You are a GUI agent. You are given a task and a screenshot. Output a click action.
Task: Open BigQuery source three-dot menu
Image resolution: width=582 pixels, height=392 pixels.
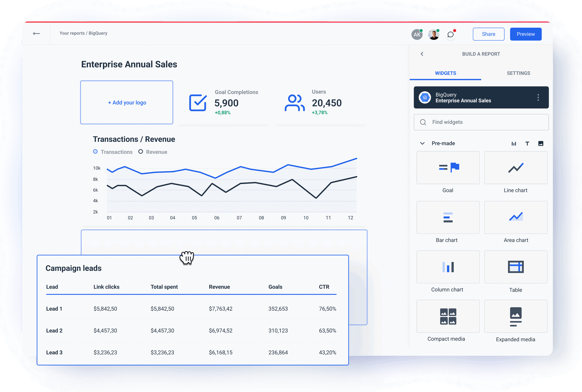click(538, 98)
